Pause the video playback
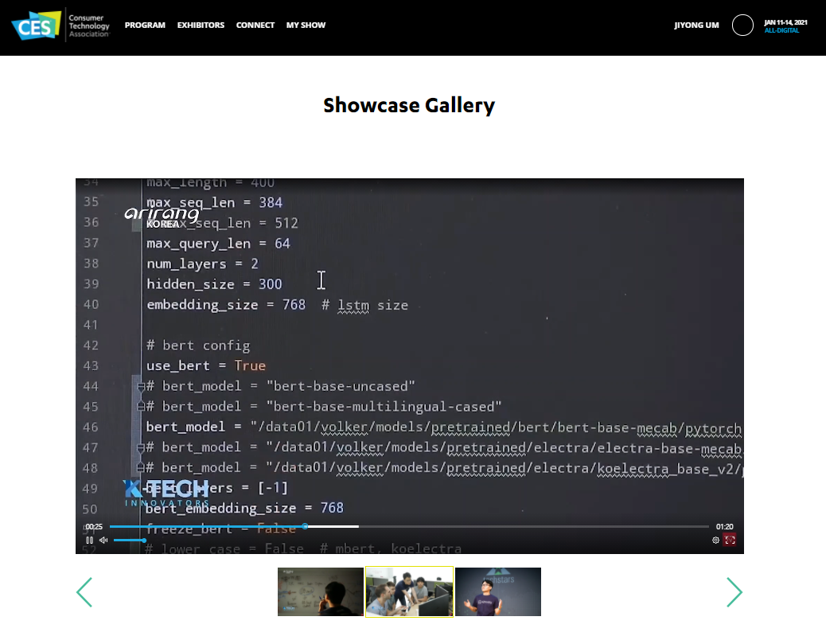 pos(89,541)
